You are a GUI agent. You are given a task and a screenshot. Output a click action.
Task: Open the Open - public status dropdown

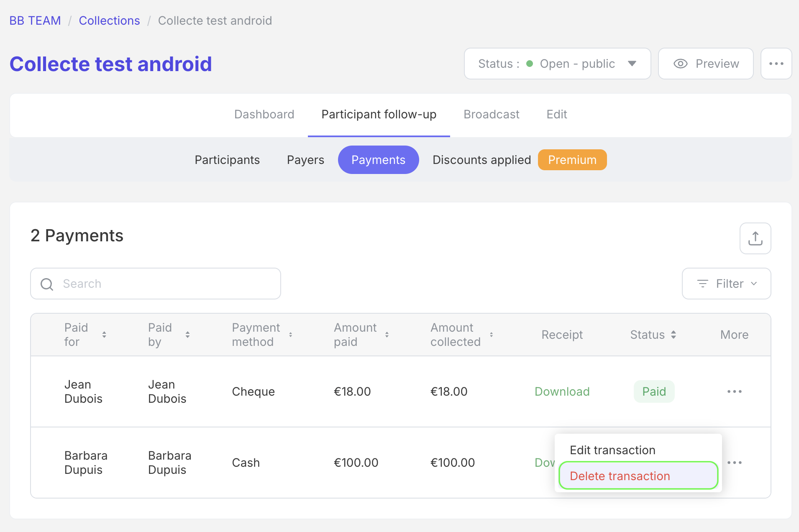[x=633, y=64]
